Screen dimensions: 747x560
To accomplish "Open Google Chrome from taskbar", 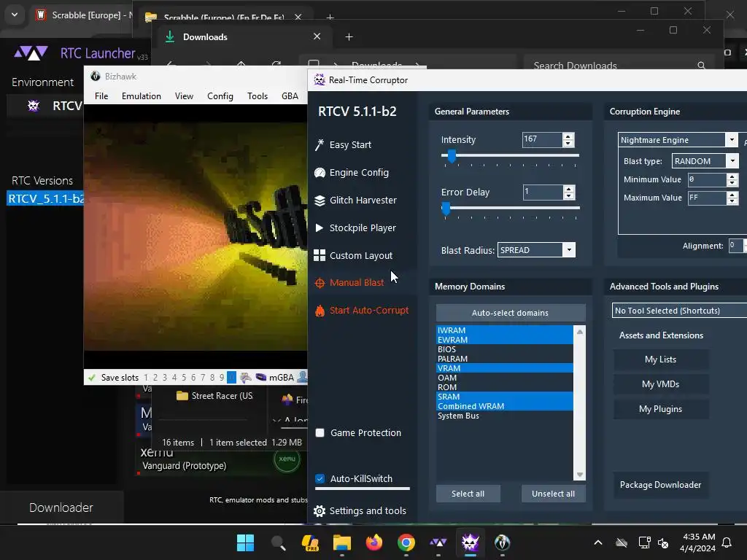I will point(406,542).
